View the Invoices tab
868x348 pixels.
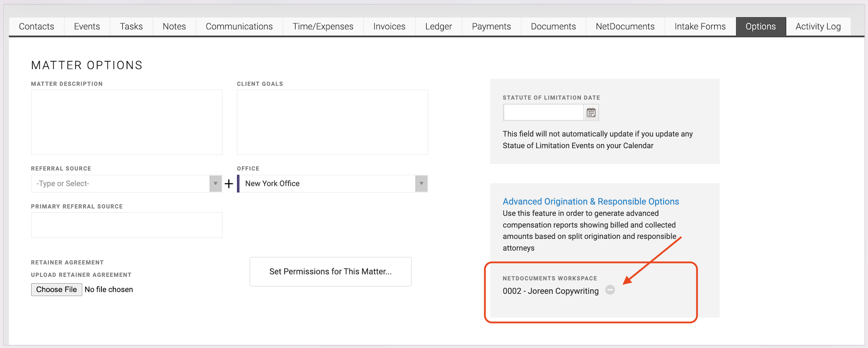(390, 27)
